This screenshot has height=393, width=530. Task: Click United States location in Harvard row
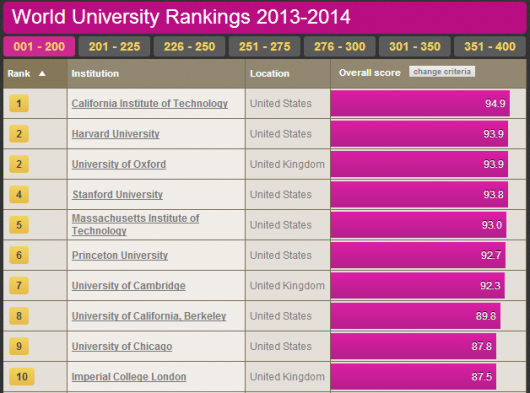coord(281,134)
